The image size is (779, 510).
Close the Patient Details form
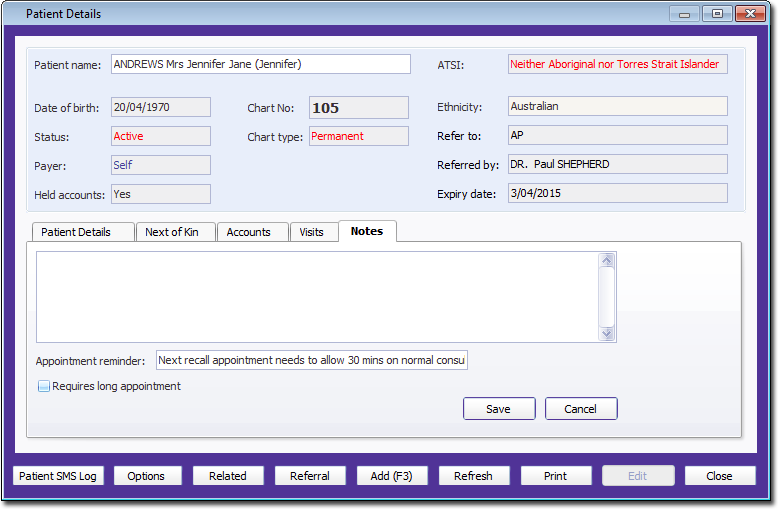tap(719, 476)
